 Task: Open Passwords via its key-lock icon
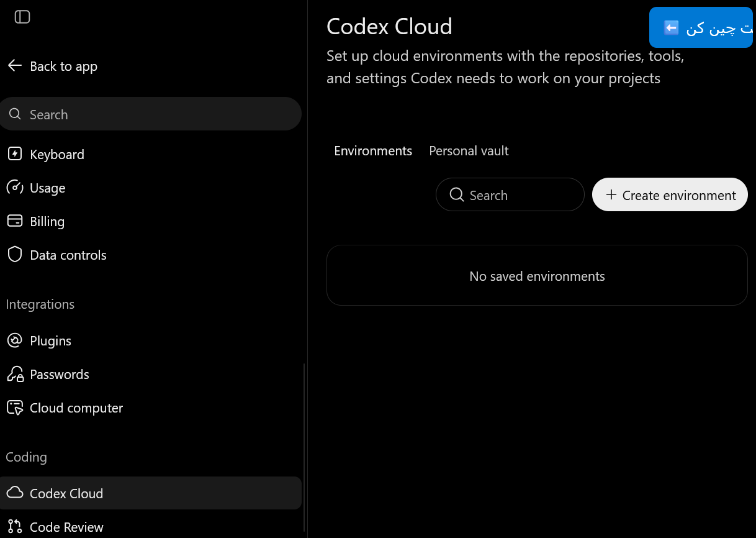click(x=15, y=374)
